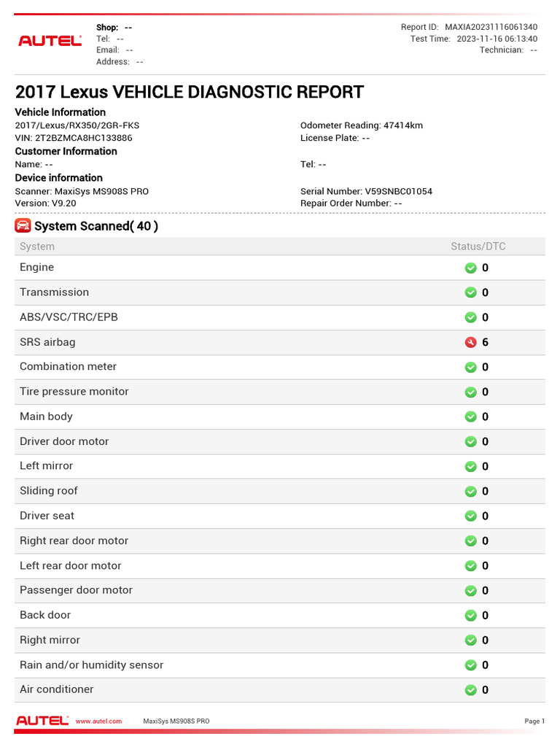
Task: Select the Combination meter row
Action: 279,367
